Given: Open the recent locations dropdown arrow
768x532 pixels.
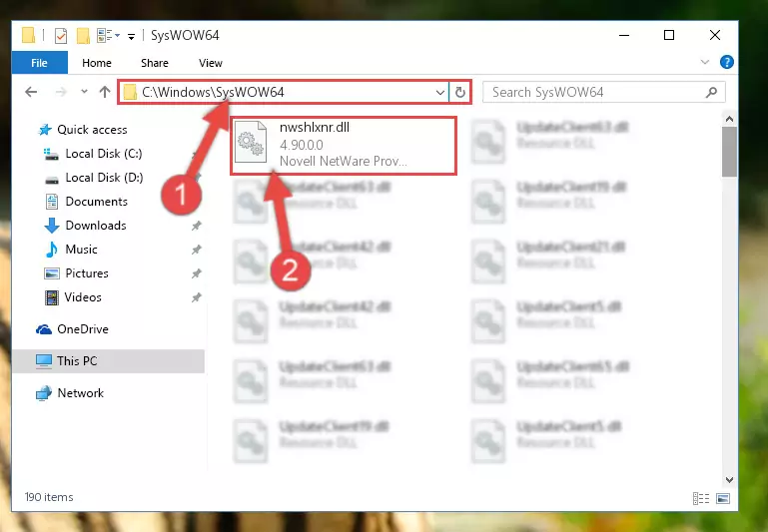Looking at the screenshot, I should pyautogui.click(x=84, y=92).
